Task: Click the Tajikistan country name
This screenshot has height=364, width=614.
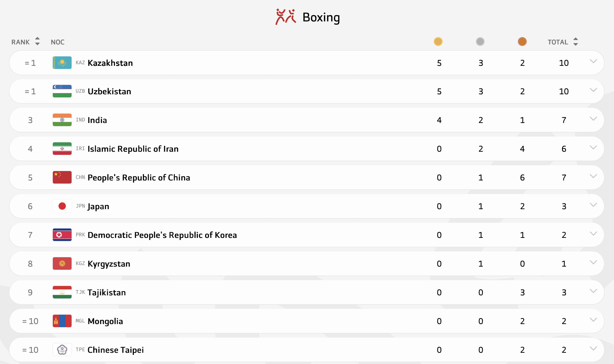Action: 107,292
